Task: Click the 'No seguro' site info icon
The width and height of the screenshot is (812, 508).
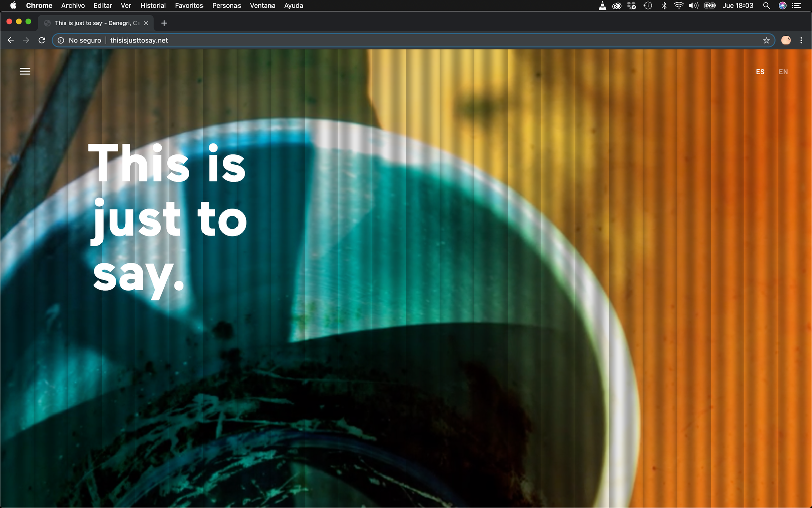Action: tap(61, 40)
